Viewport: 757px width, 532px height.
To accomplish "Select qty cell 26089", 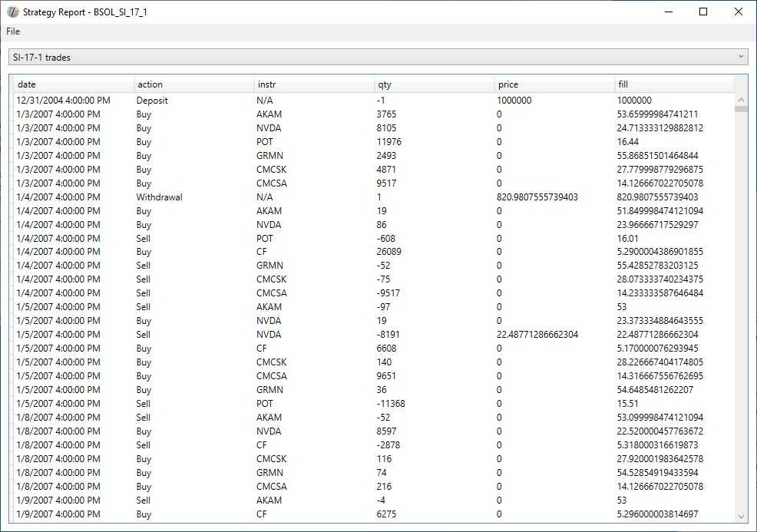I will pos(389,252).
